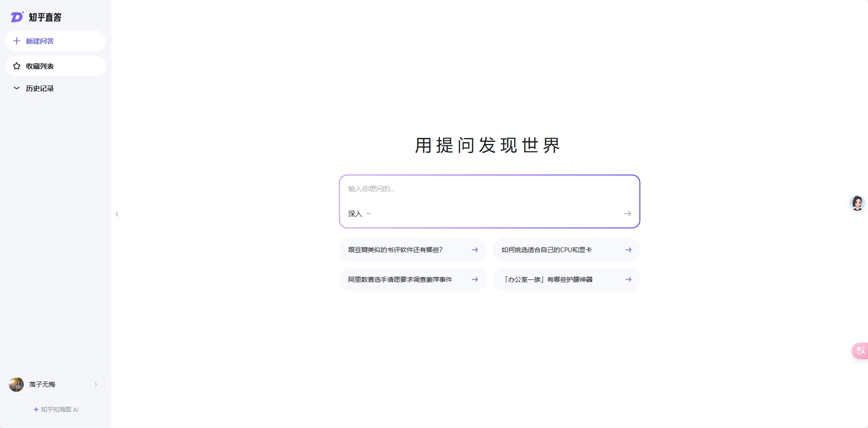Screen dimensions: 868x428
Task: Expand the 历史记录 section
Action: [x=17, y=88]
